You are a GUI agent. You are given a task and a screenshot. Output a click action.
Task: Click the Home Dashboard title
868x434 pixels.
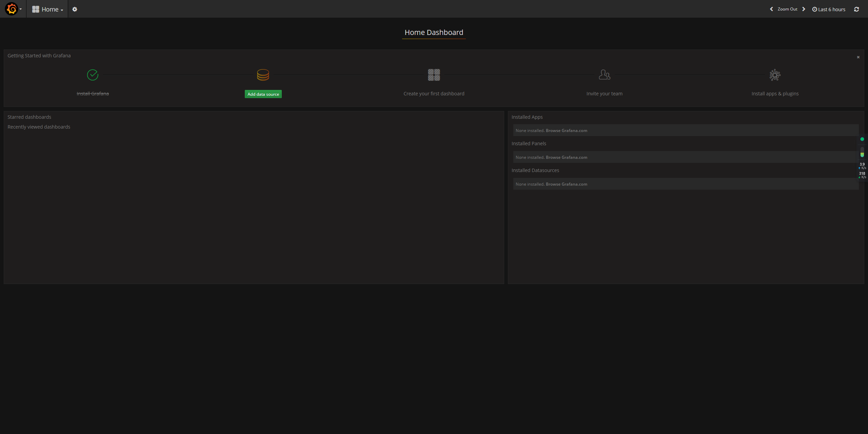pyautogui.click(x=434, y=33)
